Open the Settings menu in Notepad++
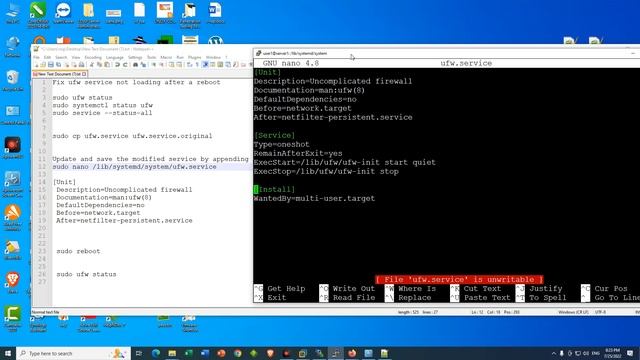This screenshot has height=360, width=640. click(135, 58)
